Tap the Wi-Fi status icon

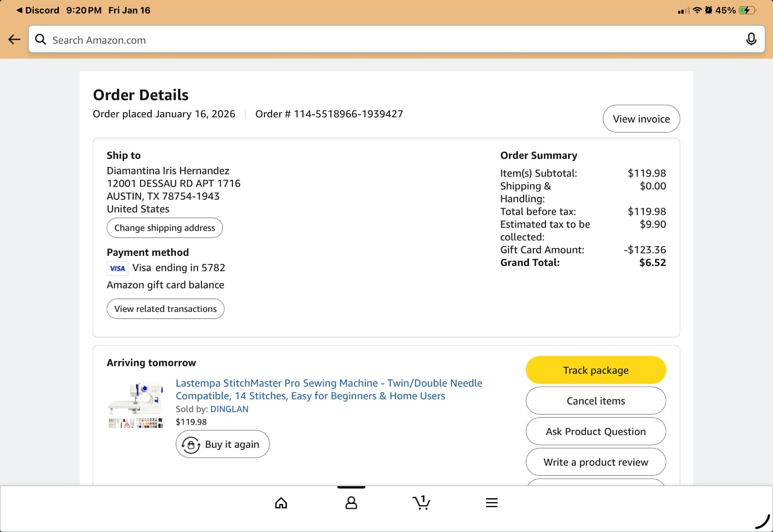click(697, 10)
